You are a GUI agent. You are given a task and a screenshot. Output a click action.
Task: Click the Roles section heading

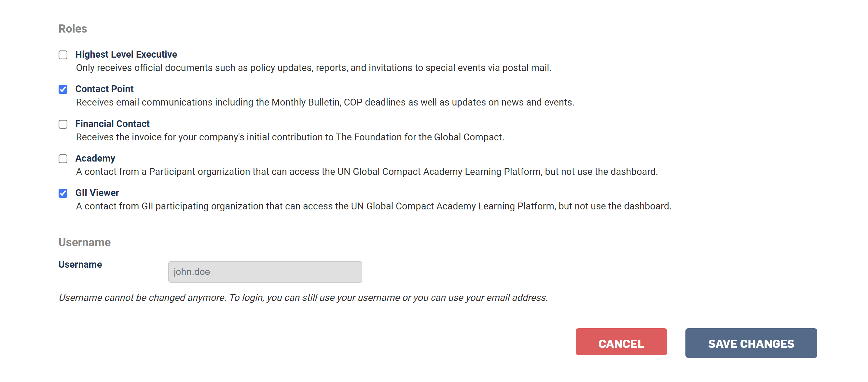[73, 29]
